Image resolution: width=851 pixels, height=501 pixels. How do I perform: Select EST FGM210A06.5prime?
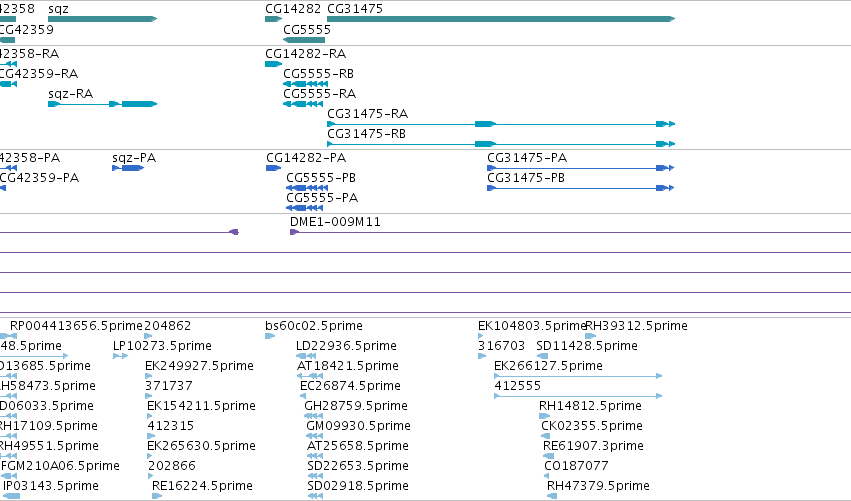[x=60, y=466]
